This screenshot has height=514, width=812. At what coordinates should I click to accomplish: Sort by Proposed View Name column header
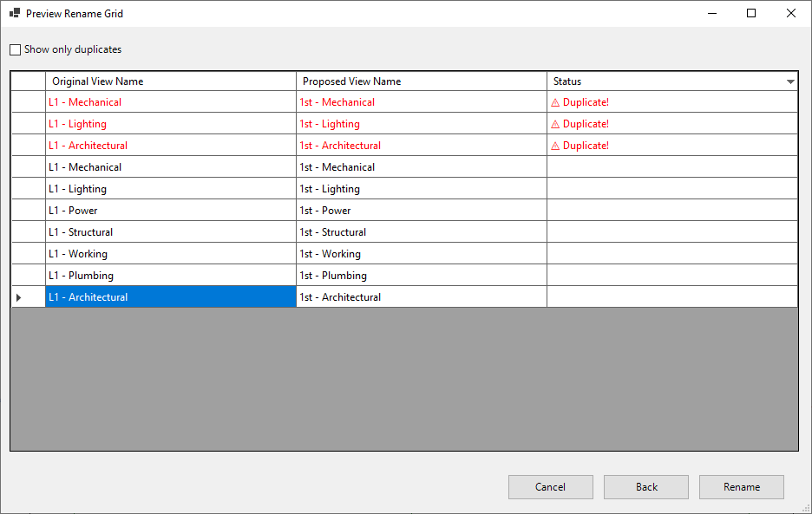(421, 81)
